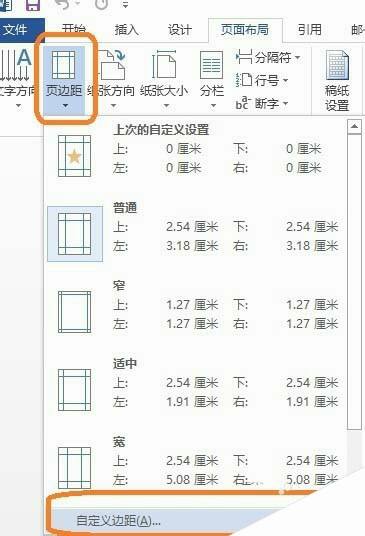Click the 断字 hyphenation icon
365x536 pixels.
[243, 103]
